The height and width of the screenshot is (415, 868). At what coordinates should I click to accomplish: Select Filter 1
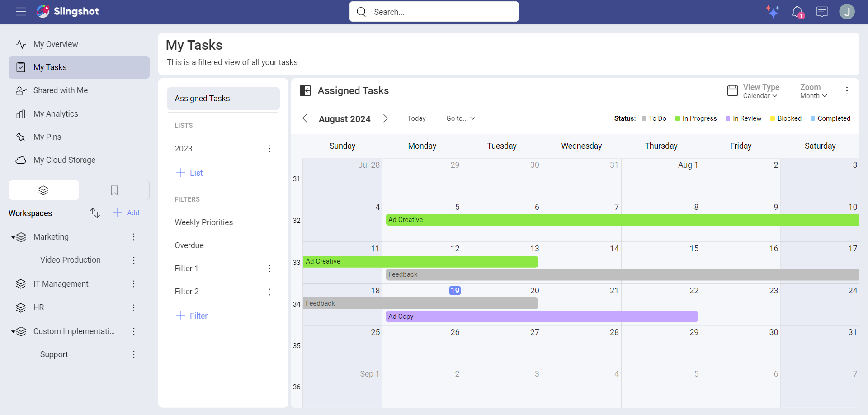(x=187, y=269)
